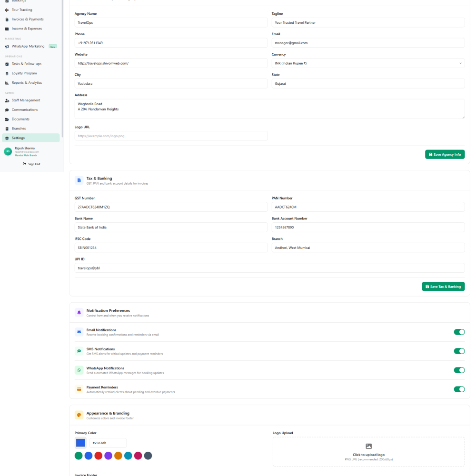Click Save Agency Info button
Image resolution: width=476 pixels, height=476 pixels.
click(x=445, y=155)
